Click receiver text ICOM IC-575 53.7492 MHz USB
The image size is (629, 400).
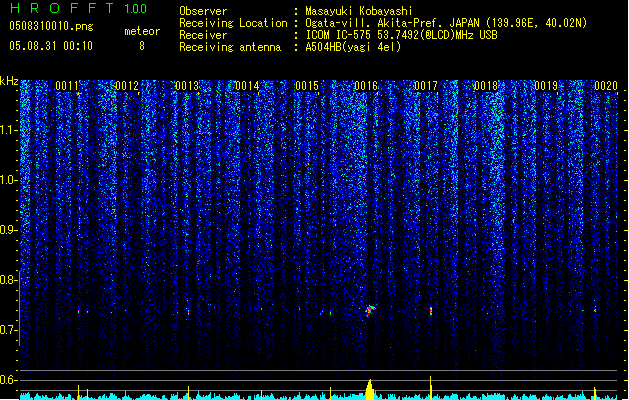(x=401, y=35)
